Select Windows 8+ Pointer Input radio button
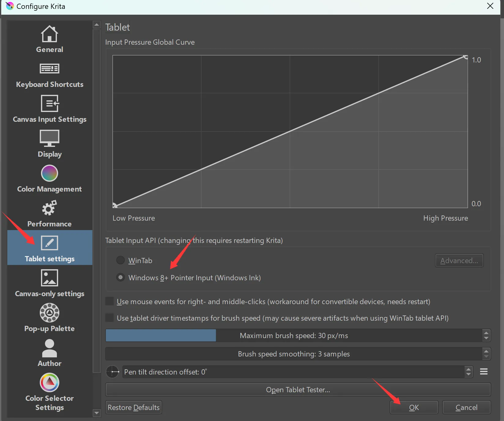 (120, 278)
